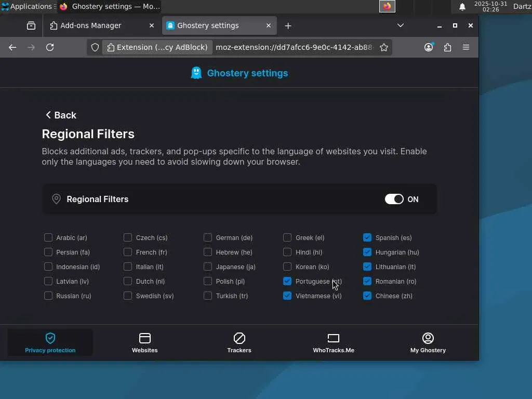The image size is (532, 399).
Task: Enable the German (de) filter checkbox
Action: tap(208, 237)
